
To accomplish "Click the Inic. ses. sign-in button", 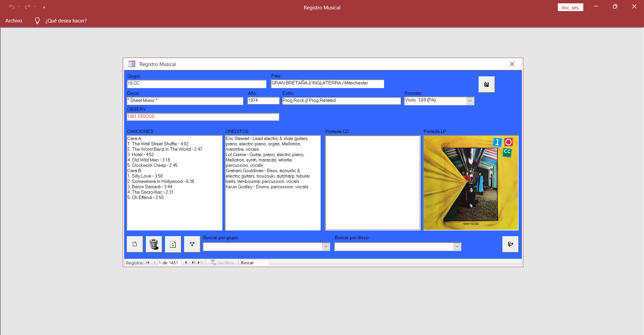I will (570, 7).
